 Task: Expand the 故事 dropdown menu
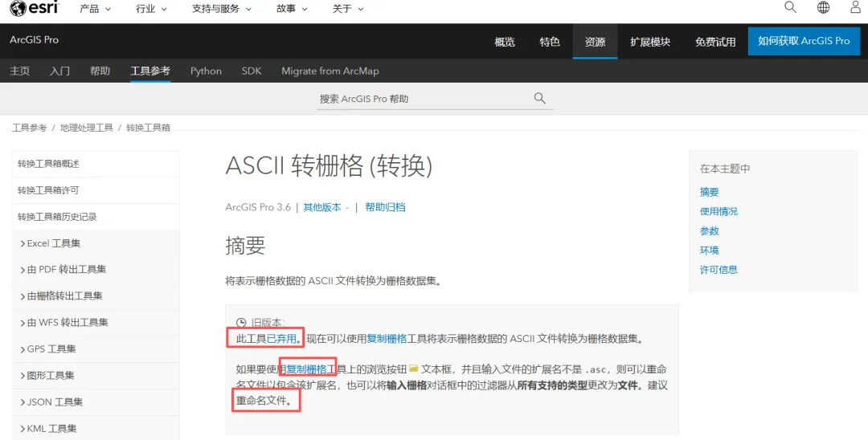coord(292,9)
